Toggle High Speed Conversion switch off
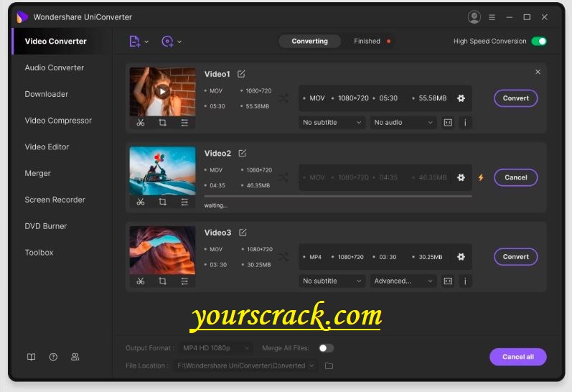This screenshot has width=572, height=392. coord(539,41)
